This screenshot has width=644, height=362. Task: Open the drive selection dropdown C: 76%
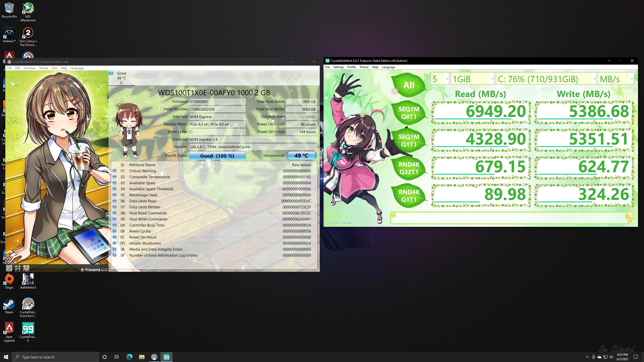[546, 79]
